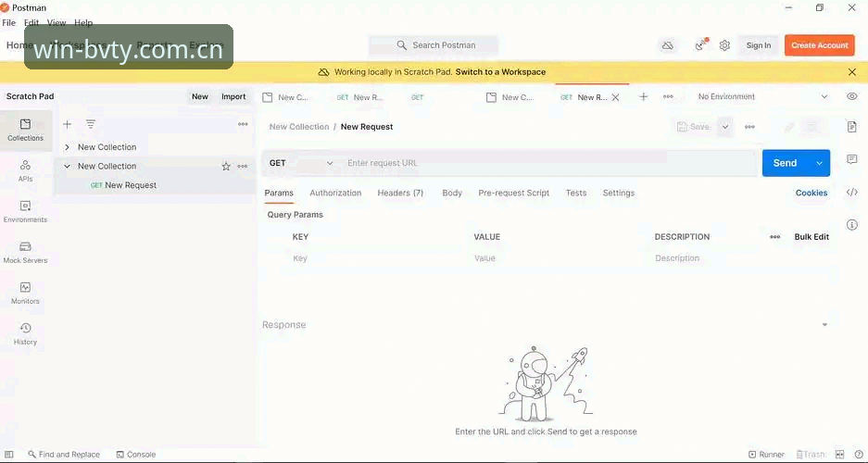
Task: Switch to the Settings tab
Action: point(618,193)
